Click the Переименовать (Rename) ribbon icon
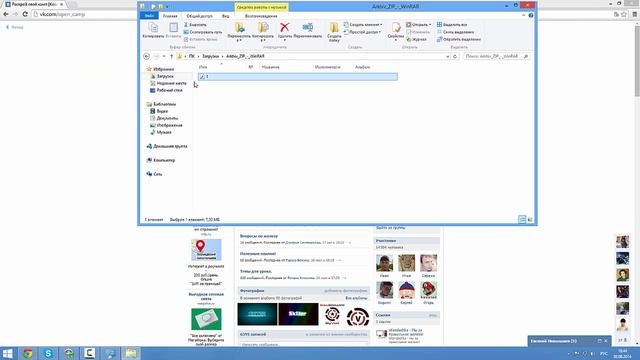 (308, 30)
